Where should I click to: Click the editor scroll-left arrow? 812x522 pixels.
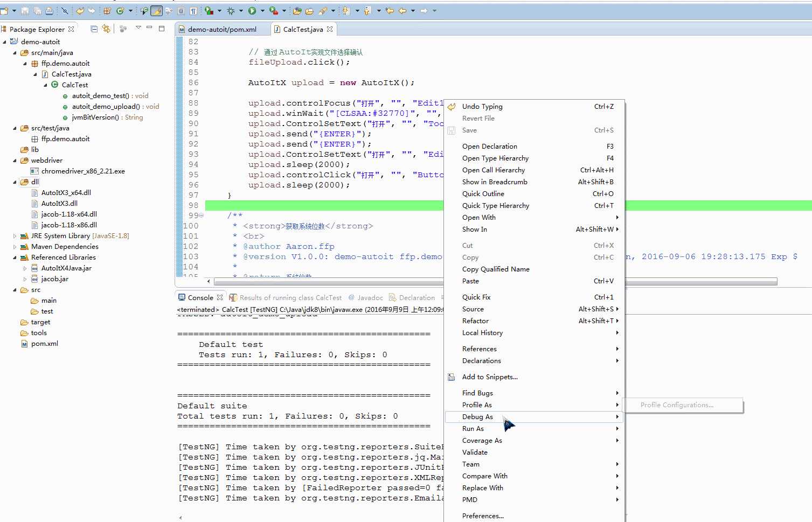209,281
